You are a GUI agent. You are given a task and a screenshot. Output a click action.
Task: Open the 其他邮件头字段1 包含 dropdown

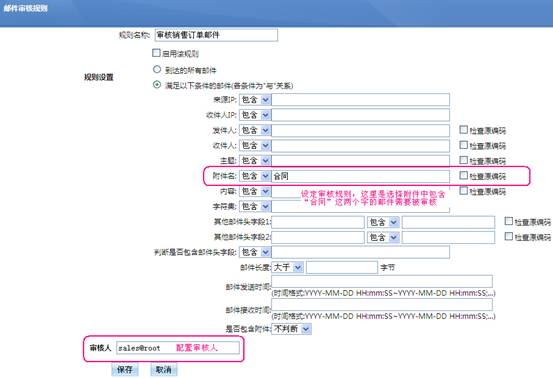(383, 222)
